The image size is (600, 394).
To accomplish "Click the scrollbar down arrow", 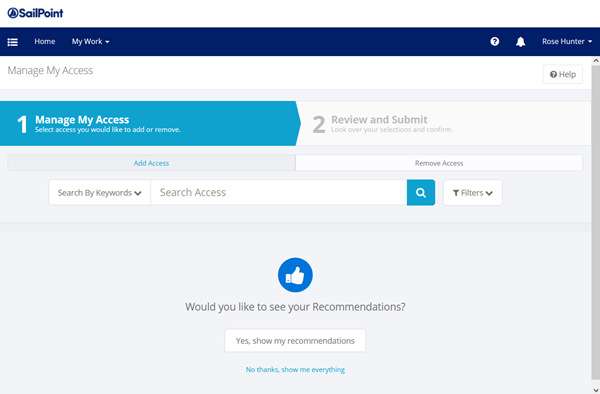I will click(x=595, y=390).
